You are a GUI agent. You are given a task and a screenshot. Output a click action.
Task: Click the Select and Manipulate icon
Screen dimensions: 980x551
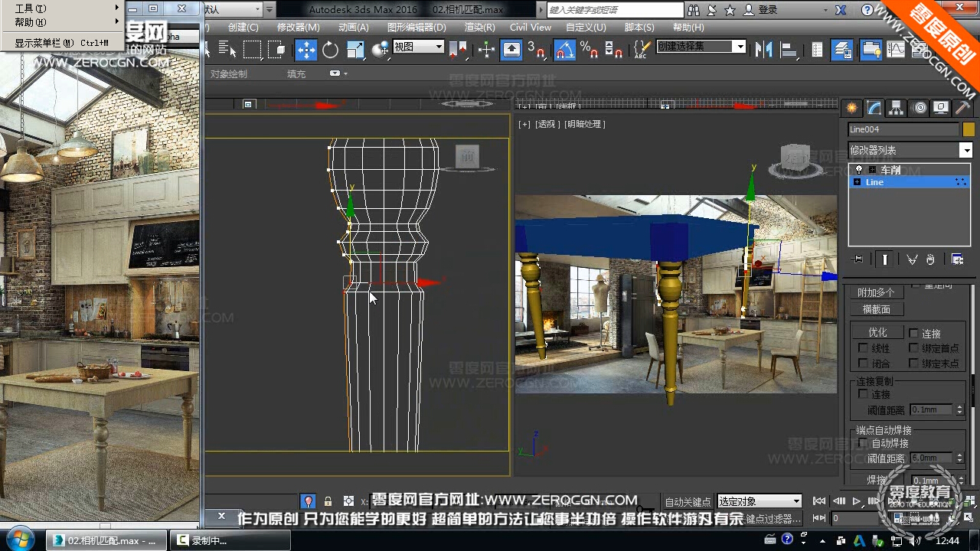click(x=486, y=51)
